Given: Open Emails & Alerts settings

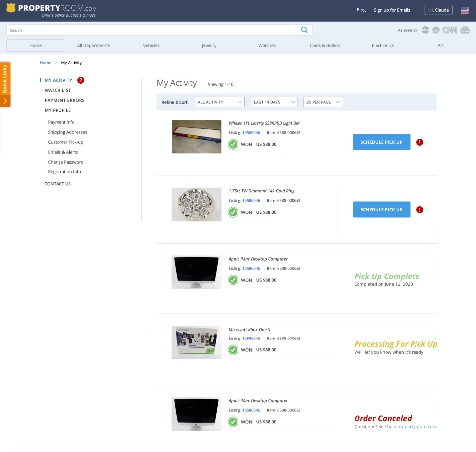Looking at the screenshot, I should 62,152.
